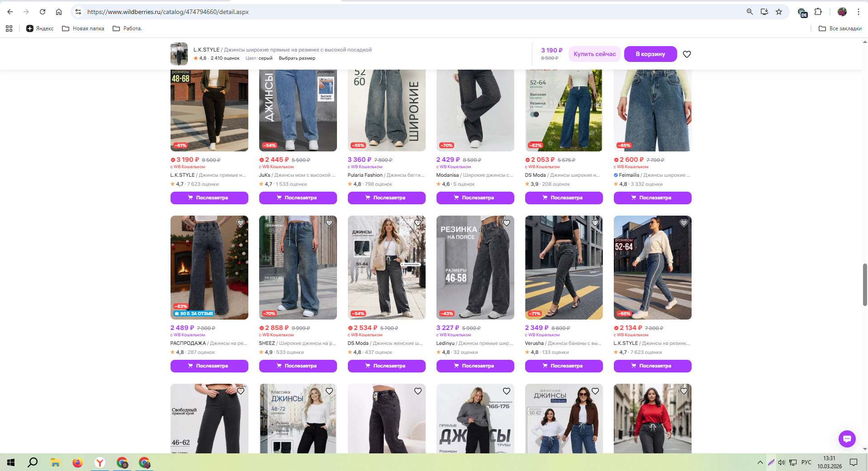Favorite the card with red sweater model
The height and width of the screenshot is (471, 868).
tap(684, 391)
